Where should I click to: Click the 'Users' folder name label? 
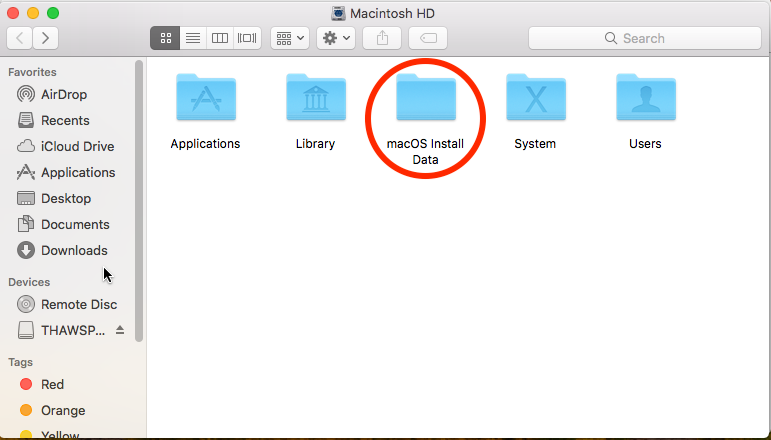coord(645,144)
